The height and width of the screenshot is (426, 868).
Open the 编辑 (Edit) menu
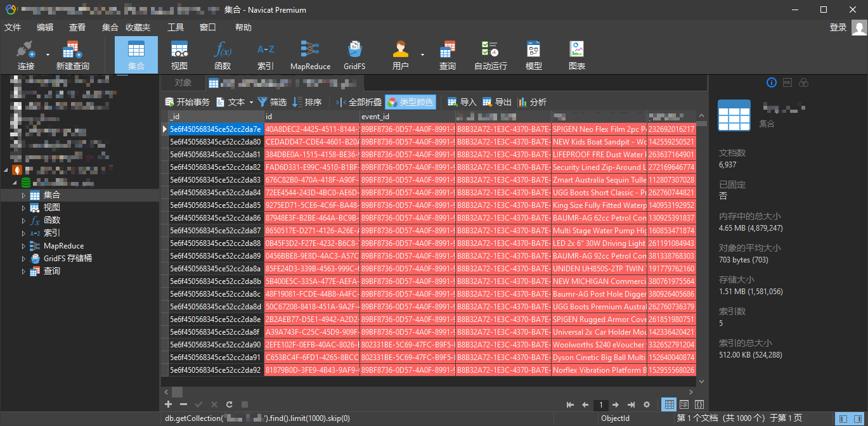click(45, 27)
